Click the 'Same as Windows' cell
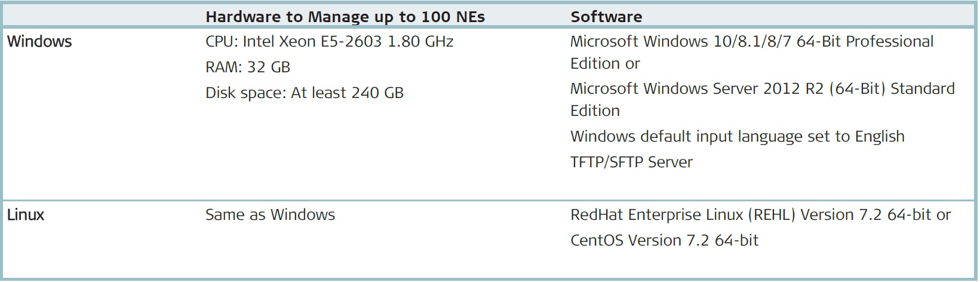The image size is (980, 282). click(x=271, y=214)
